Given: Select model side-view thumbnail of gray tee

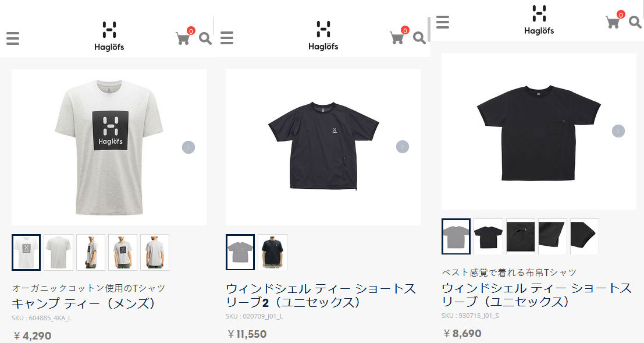Looking at the screenshot, I should click(x=90, y=253).
